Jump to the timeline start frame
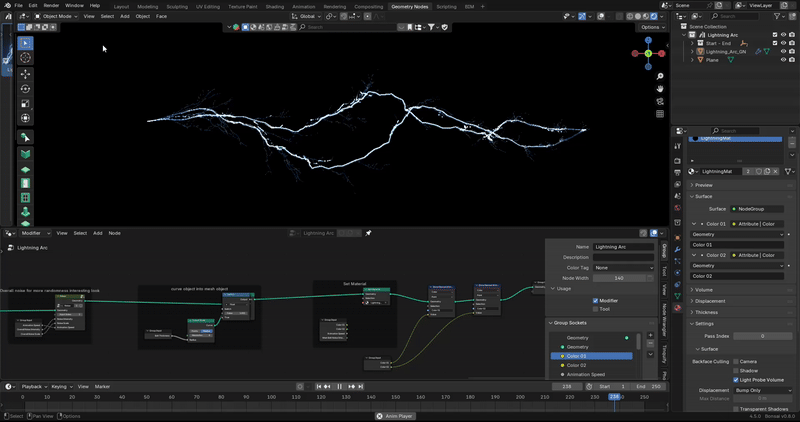 (318, 387)
